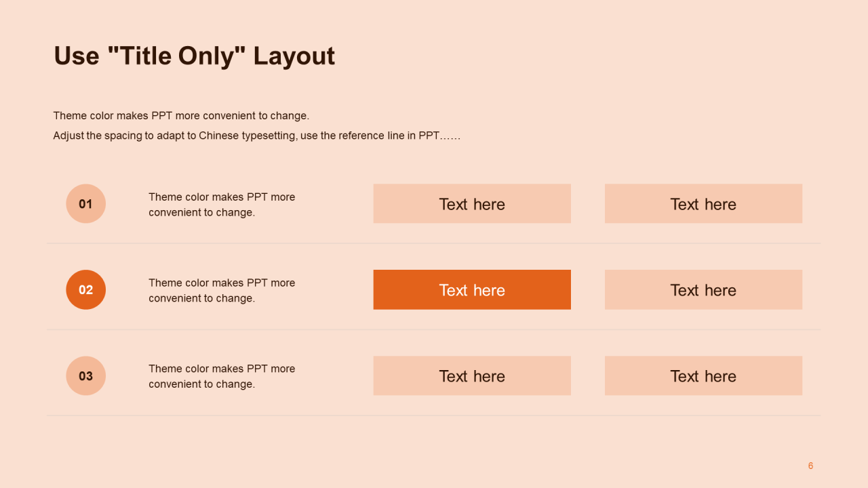Click first row's right Text here box
The width and height of the screenshot is (868, 488).
[703, 203]
